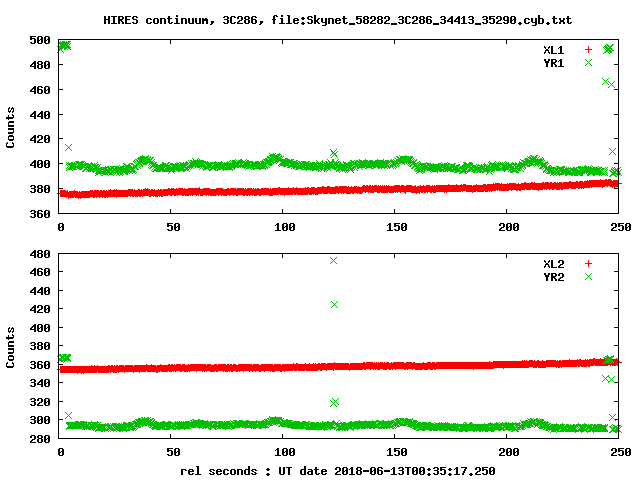The height and width of the screenshot is (480, 640).
Task: Click the green cross marker beside YR1 legend
Action: pyautogui.click(x=588, y=62)
